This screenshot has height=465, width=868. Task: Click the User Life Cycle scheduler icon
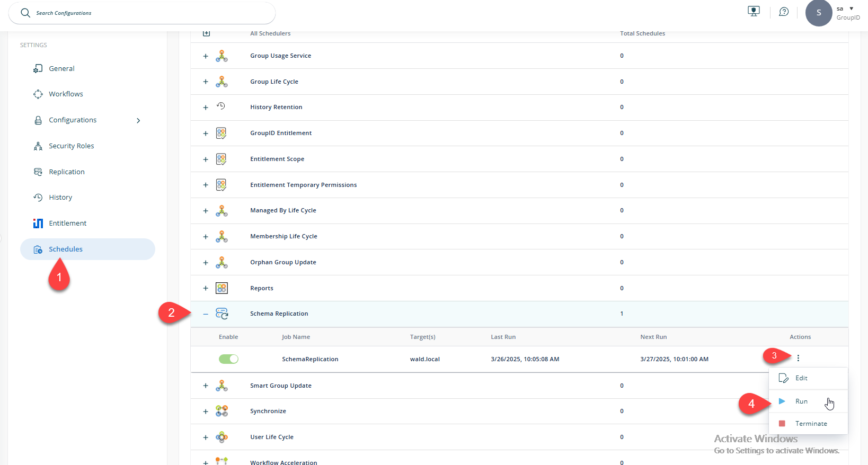pyautogui.click(x=222, y=437)
